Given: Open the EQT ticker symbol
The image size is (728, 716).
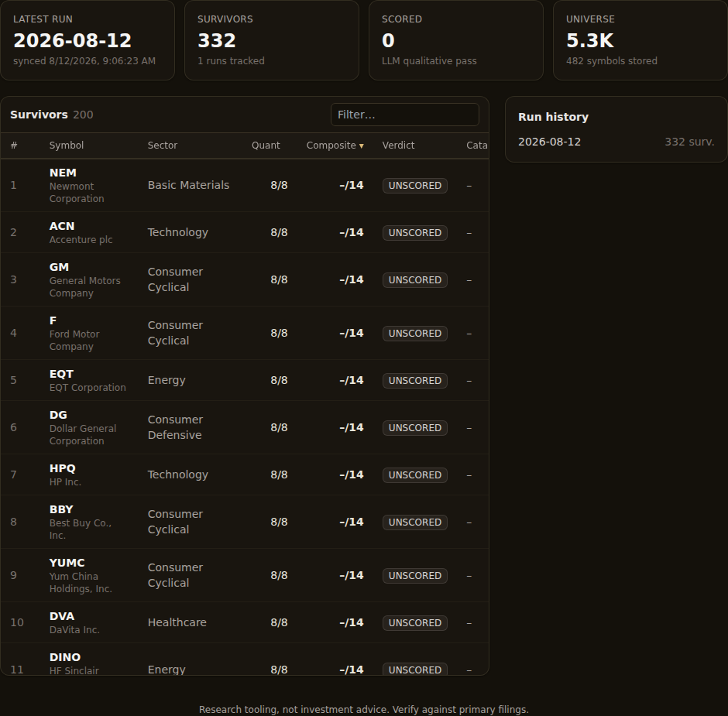Looking at the screenshot, I should click(61, 374).
